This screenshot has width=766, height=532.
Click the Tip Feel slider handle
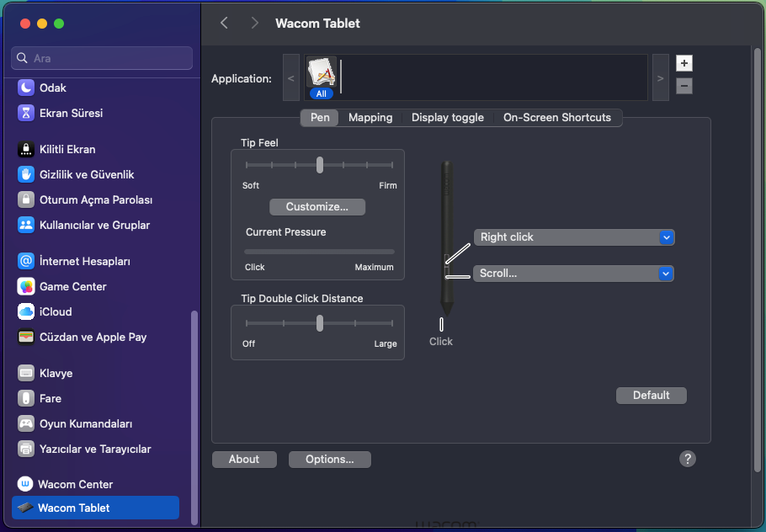click(x=320, y=165)
